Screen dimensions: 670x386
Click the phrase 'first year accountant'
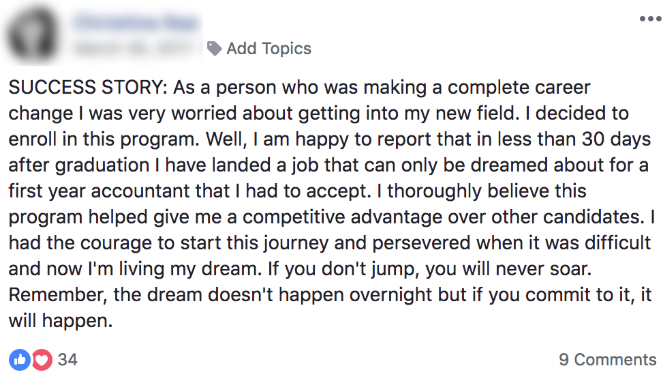point(99,192)
